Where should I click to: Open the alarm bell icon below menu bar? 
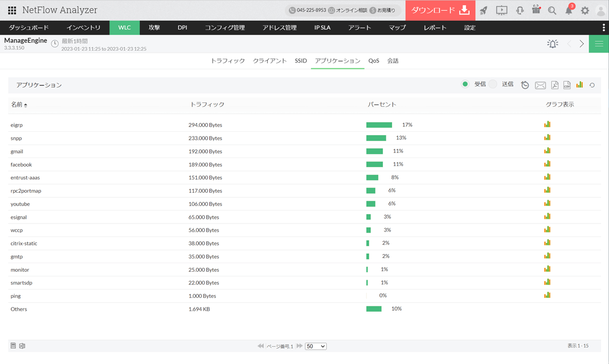[552, 44]
